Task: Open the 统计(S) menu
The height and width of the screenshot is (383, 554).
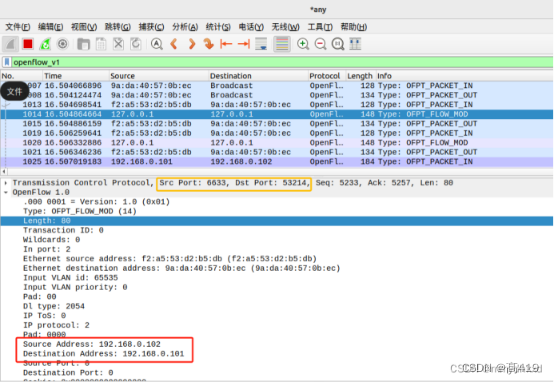Action: point(218,27)
